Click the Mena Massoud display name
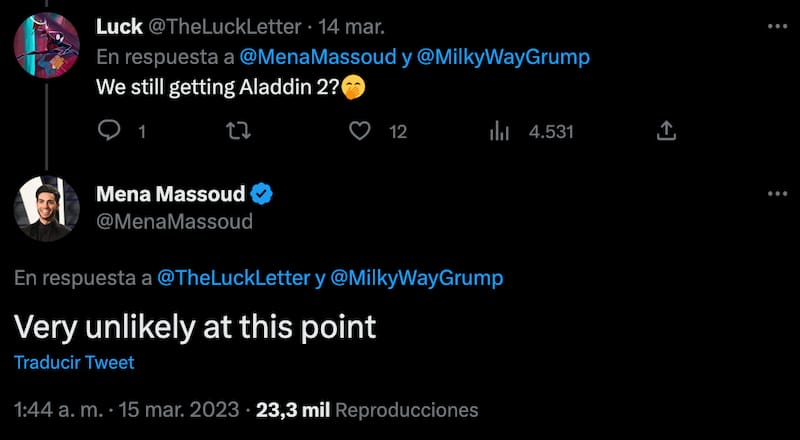The width and height of the screenshot is (800, 440). click(x=170, y=194)
